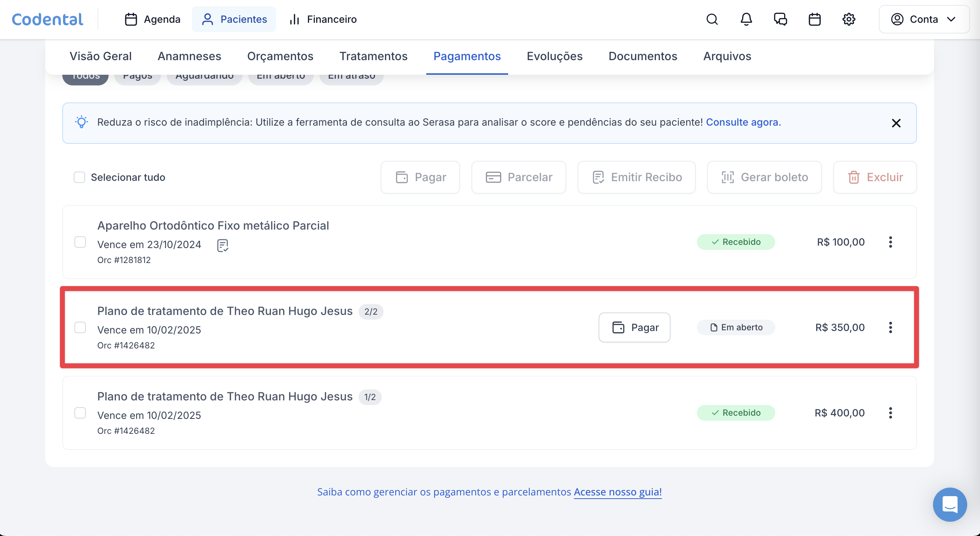Tick the R$ 350,00 installment checkbox

(x=80, y=328)
